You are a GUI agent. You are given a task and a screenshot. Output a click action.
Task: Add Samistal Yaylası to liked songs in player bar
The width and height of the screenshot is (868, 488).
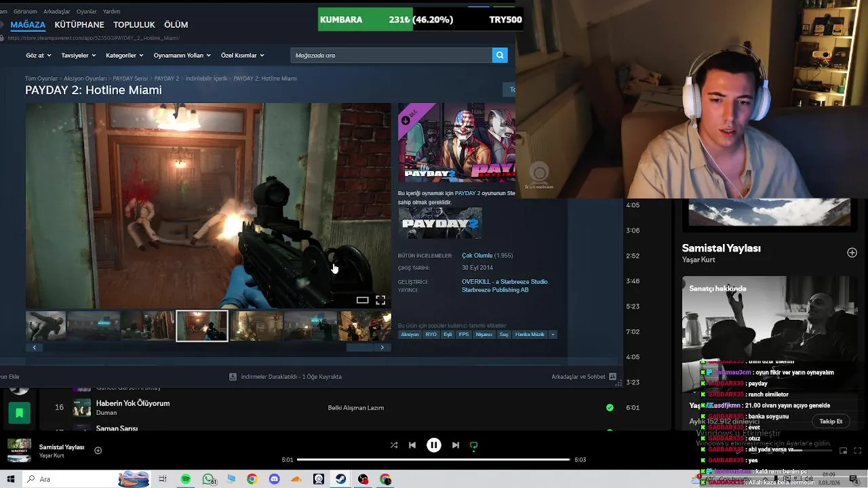coord(98,450)
